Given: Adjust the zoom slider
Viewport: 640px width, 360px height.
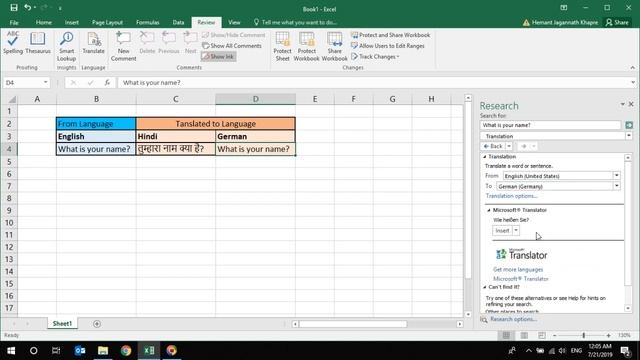Looking at the screenshot, I should point(584,336).
